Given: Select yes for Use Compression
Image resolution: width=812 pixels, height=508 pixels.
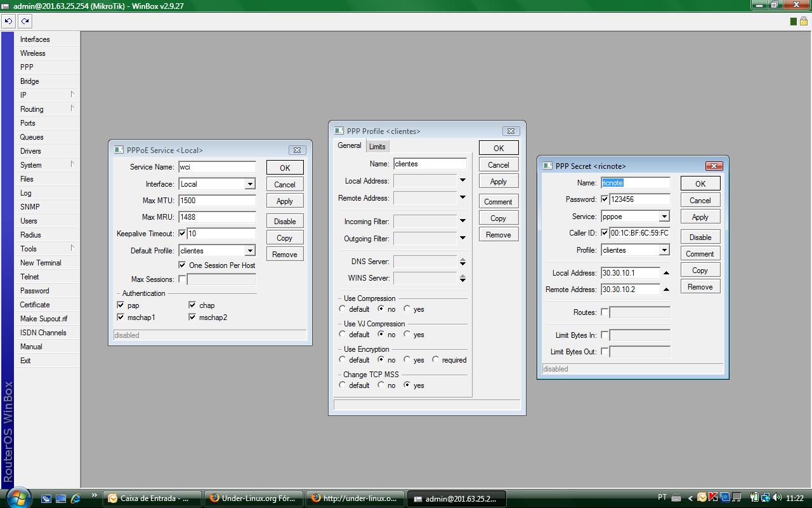Looking at the screenshot, I should (x=407, y=309).
